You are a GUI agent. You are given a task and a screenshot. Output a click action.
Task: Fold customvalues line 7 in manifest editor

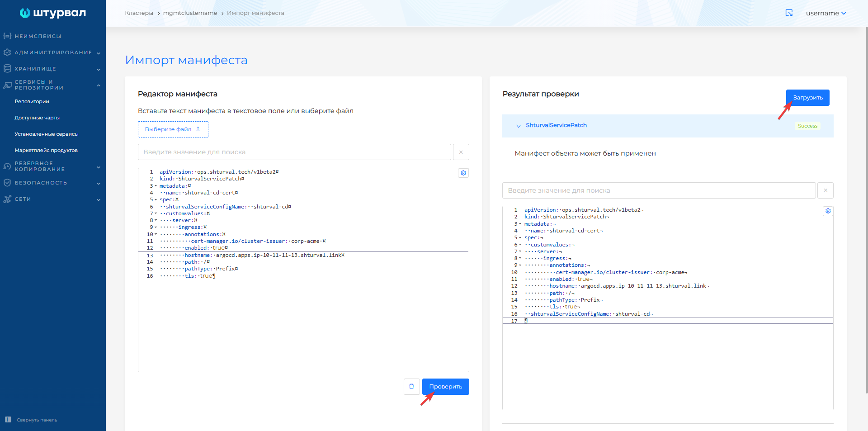pyautogui.click(x=156, y=213)
